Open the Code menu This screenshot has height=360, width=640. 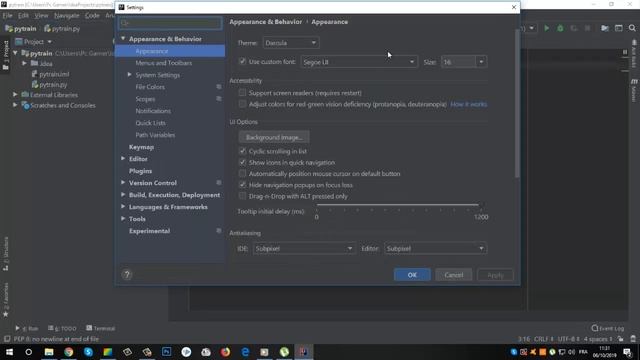[x=92, y=16]
